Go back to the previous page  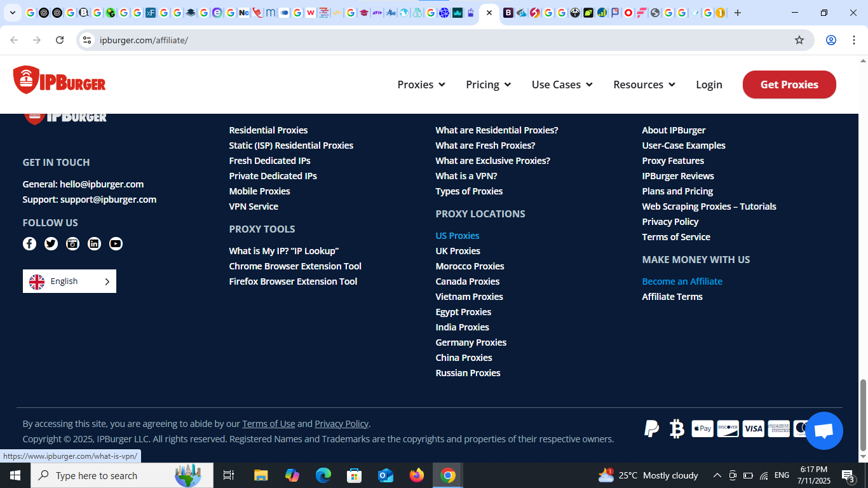click(14, 40)
